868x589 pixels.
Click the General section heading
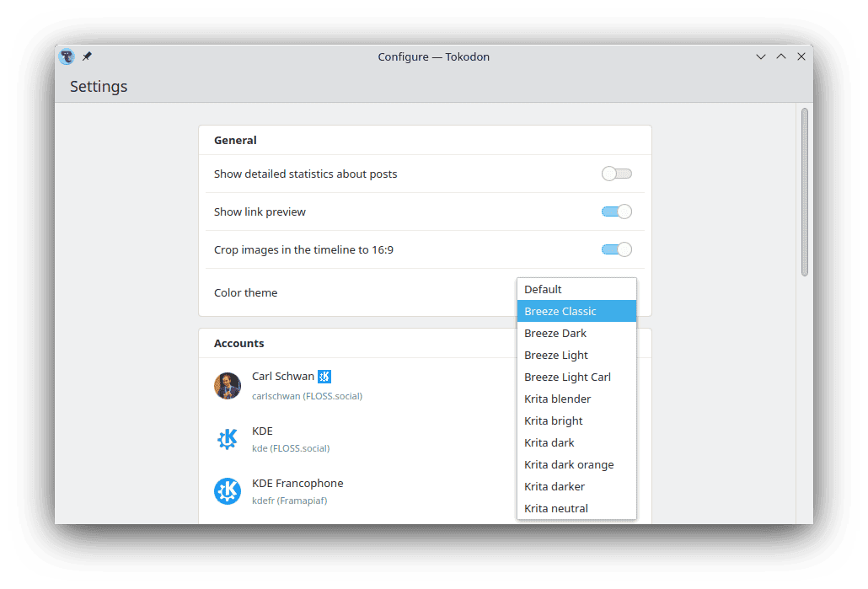(x=235, y=140)
